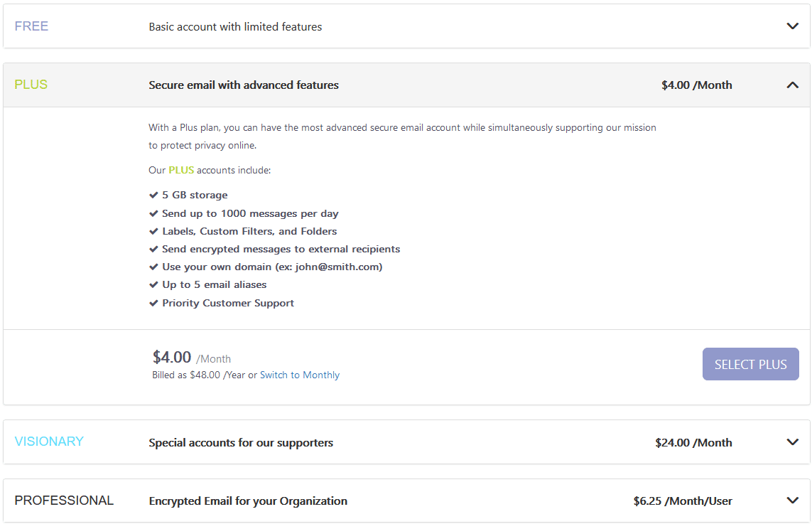Expand the PROFESSIONAL plan details

(x=792, y=501)
